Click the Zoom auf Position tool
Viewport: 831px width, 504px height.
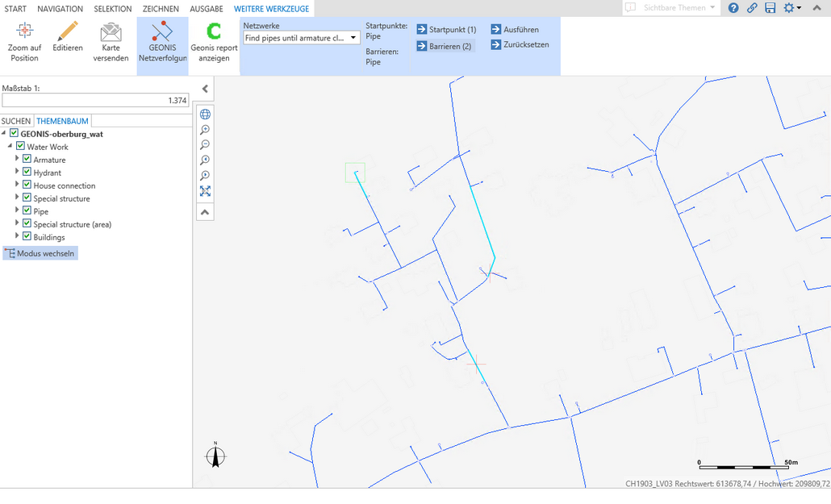coord(24,43)
